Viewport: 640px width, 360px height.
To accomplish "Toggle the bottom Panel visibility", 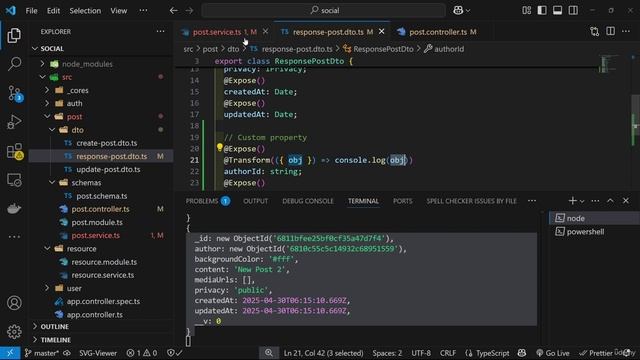I will 558,10.
